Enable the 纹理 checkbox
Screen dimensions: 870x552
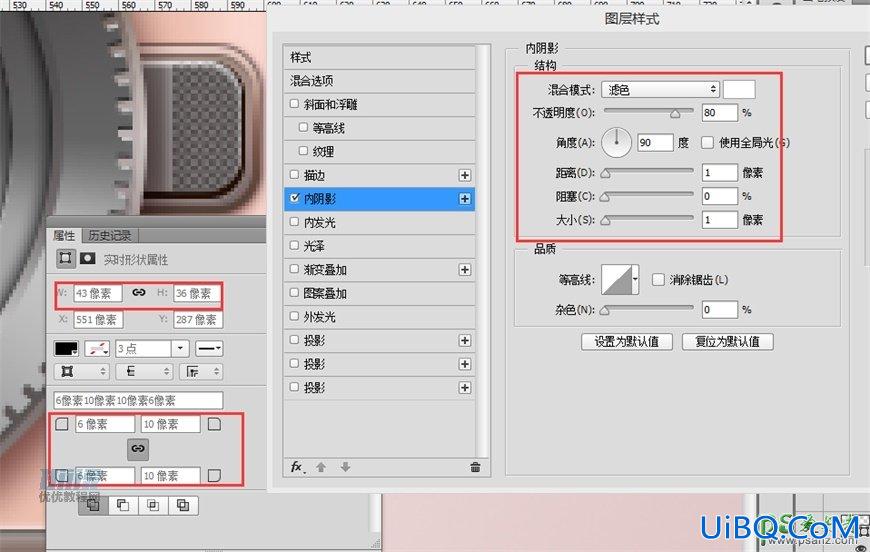pos(304,151)
